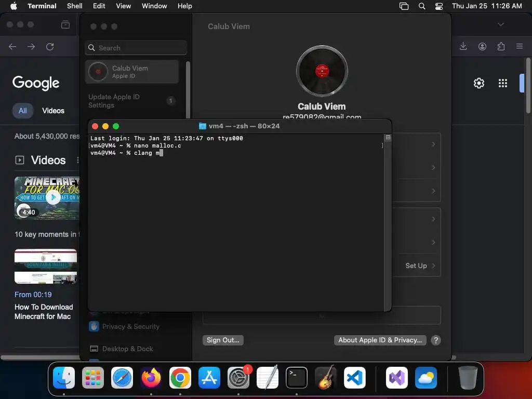Open Firefox extensions puzzle icon
The width and height of the screenshot is (532, 399).
(x=501, y=46)
